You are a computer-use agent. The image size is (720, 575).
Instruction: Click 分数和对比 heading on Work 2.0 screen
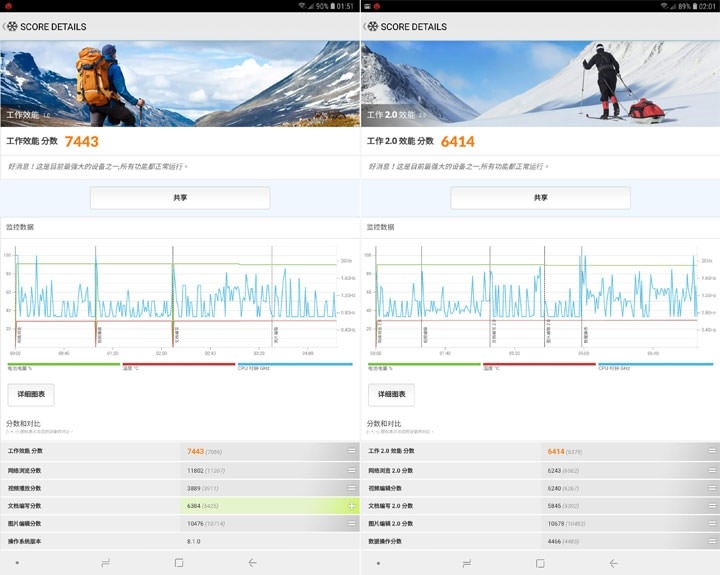(x=384, y=423)
